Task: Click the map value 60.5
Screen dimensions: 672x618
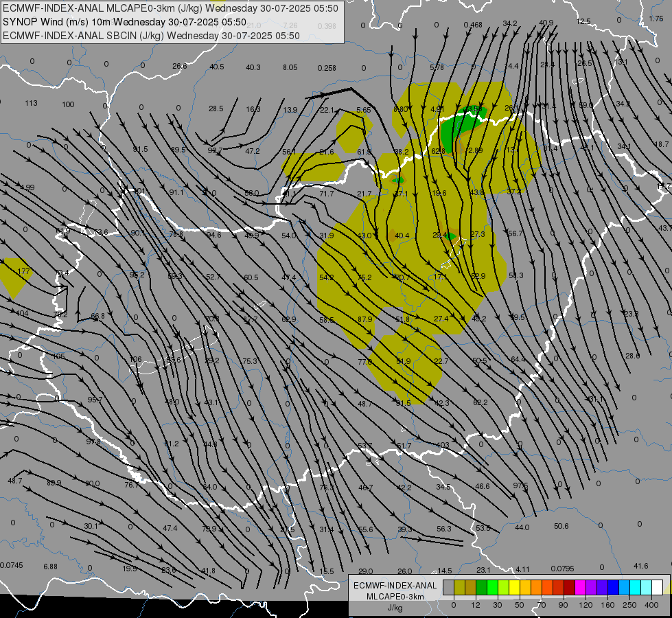Action: click(251, 277)
